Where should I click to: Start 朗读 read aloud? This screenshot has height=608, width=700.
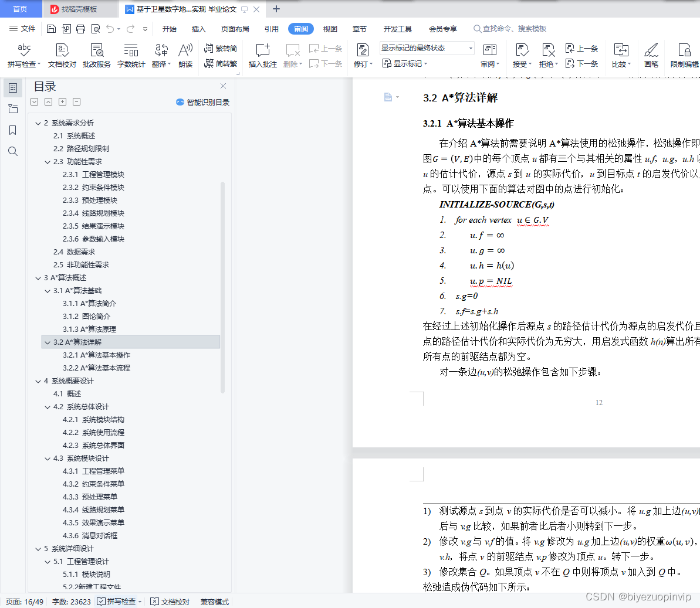pos(185,56)
